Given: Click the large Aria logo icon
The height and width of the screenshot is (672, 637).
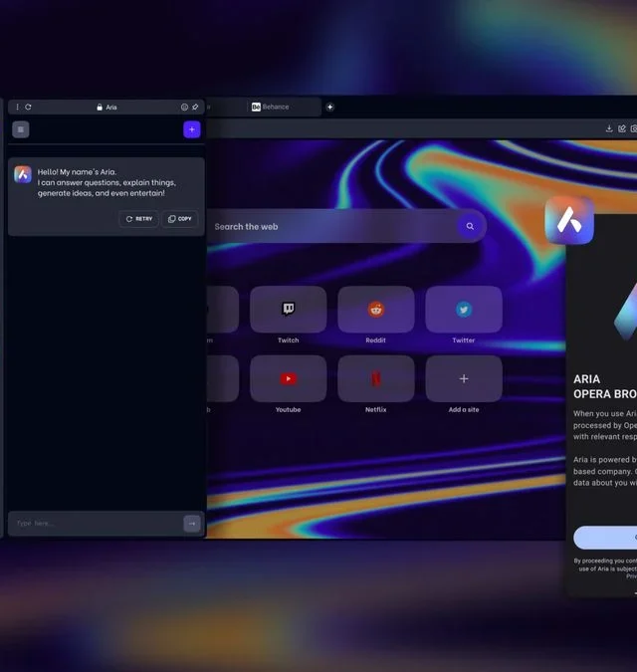Looking at the screenshot, I should 569,220.
